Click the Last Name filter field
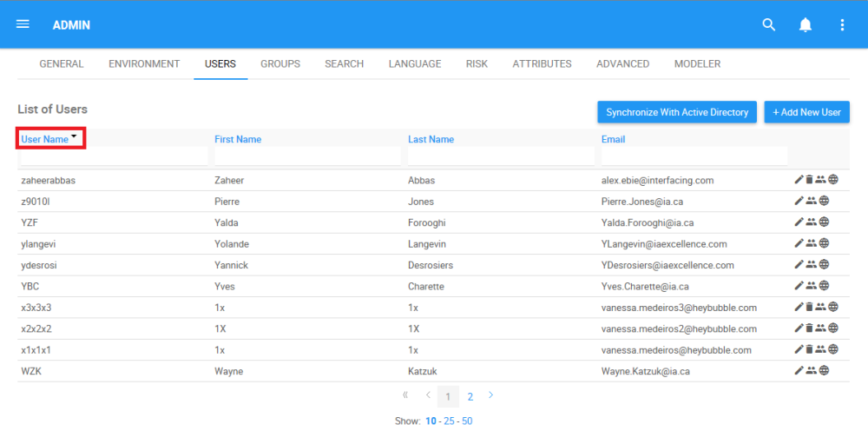 pos(501,156)
